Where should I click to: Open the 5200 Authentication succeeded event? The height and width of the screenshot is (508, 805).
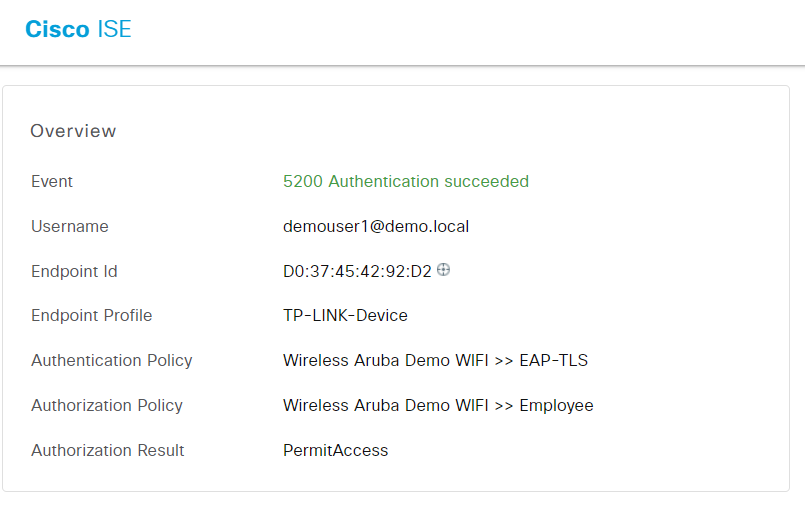[x=406, y=181]
